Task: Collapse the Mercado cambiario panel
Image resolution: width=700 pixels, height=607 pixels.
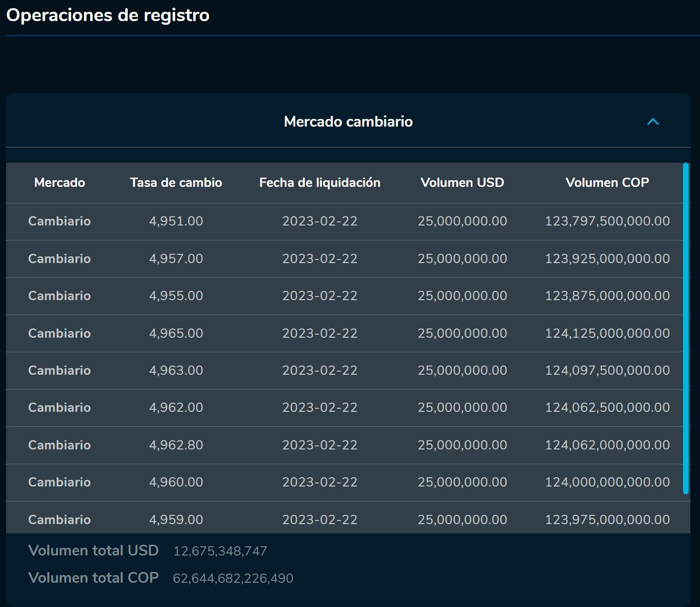Action: click(653, 122)
